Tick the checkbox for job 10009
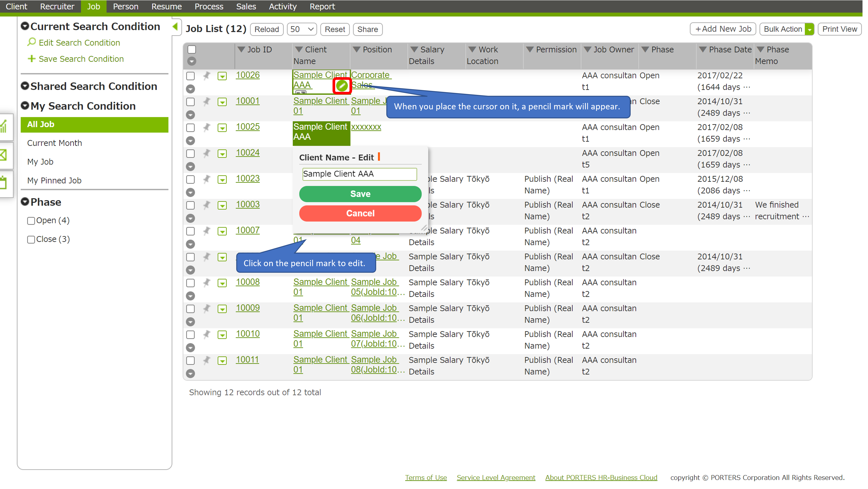The image size is (868, 489). 190,309
